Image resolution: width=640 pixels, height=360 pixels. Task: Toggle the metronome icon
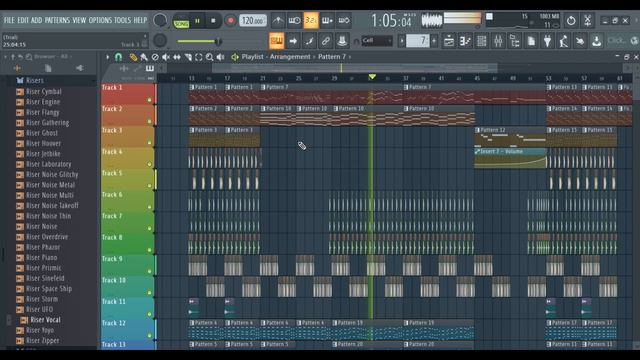(278, 20)
